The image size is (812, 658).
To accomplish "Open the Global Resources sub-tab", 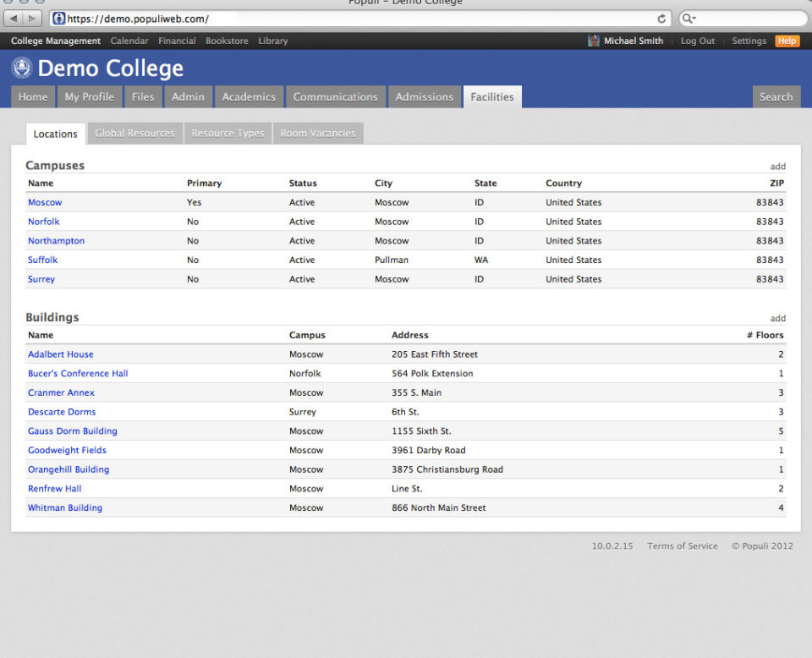I will tap(135, 133).
